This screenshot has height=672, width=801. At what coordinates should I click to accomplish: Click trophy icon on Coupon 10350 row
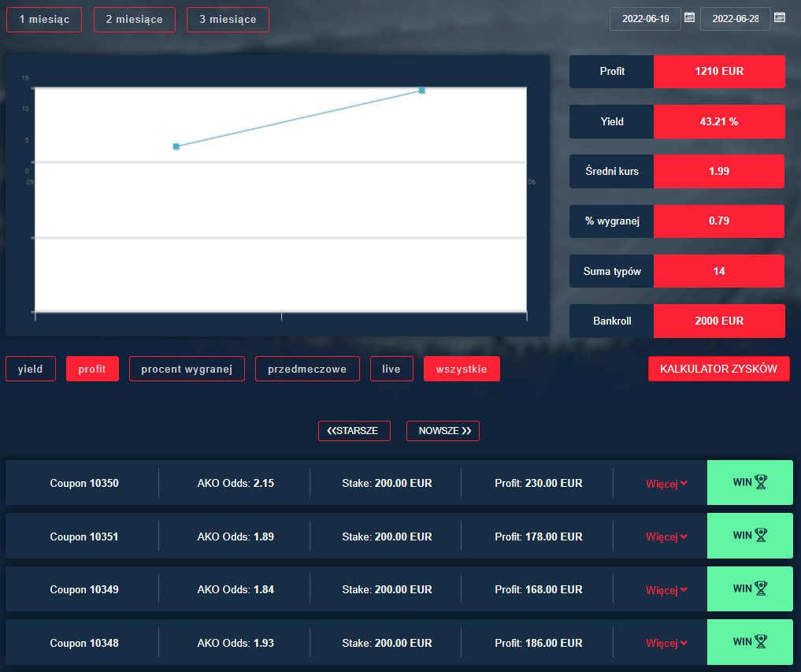tap(761, 482)
